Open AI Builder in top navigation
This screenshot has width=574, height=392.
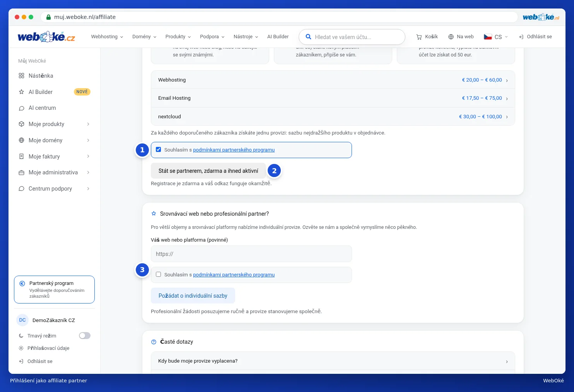278,37
